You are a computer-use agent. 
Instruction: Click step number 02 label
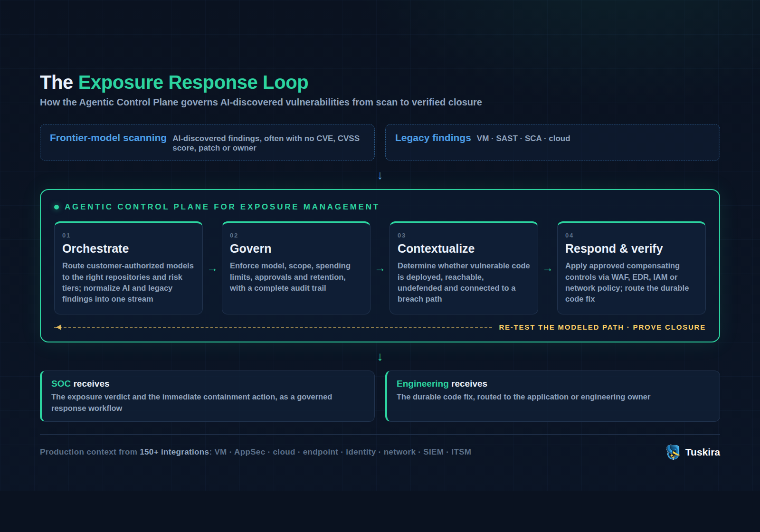click(x=234, y=236)
